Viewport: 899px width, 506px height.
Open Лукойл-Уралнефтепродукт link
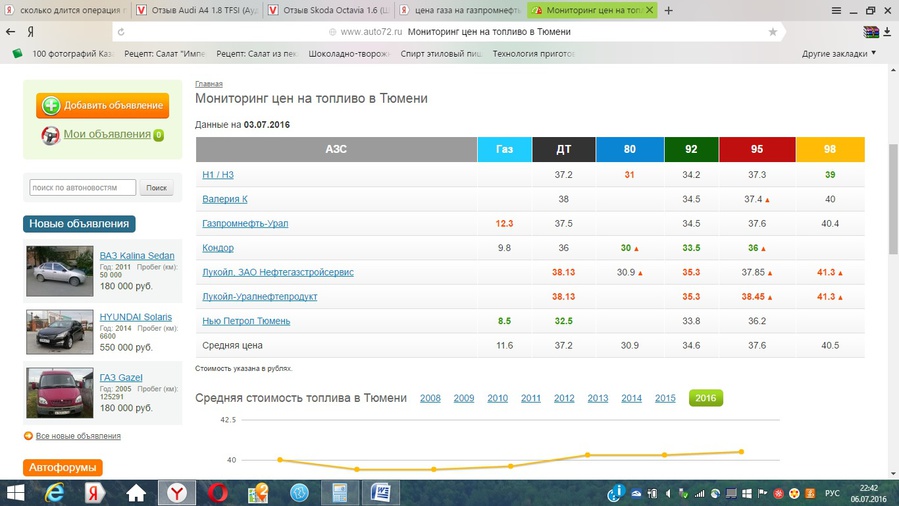point(260,296)
